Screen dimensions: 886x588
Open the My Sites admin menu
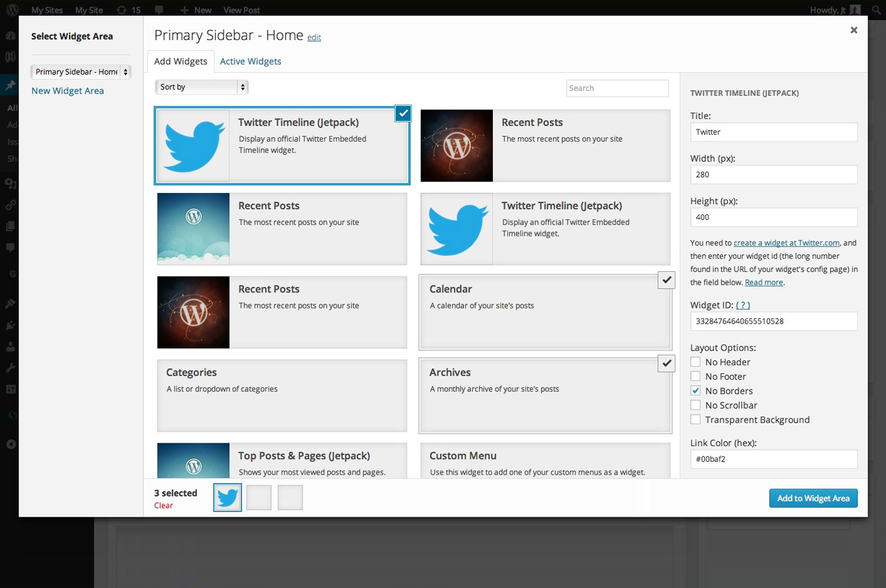(47, 10)
